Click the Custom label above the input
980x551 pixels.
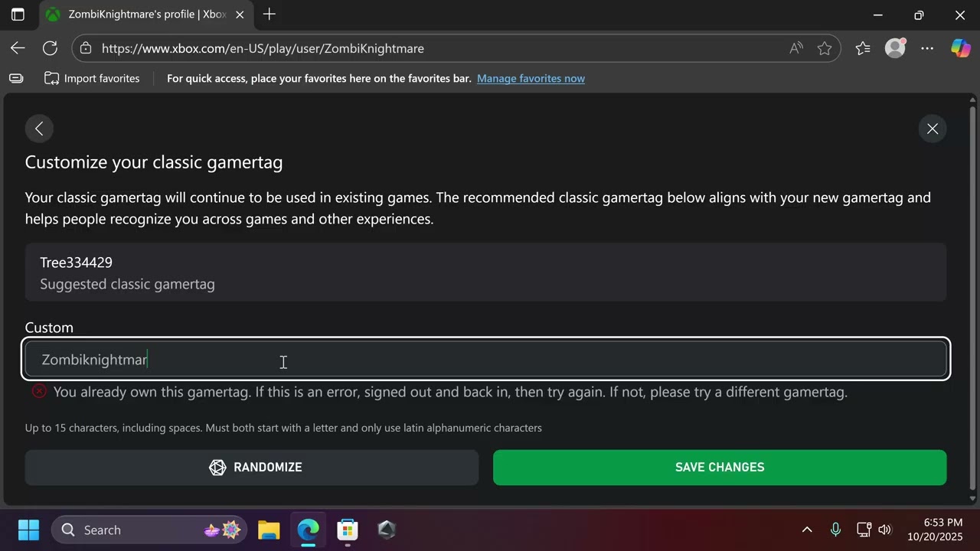coord(49,328)
